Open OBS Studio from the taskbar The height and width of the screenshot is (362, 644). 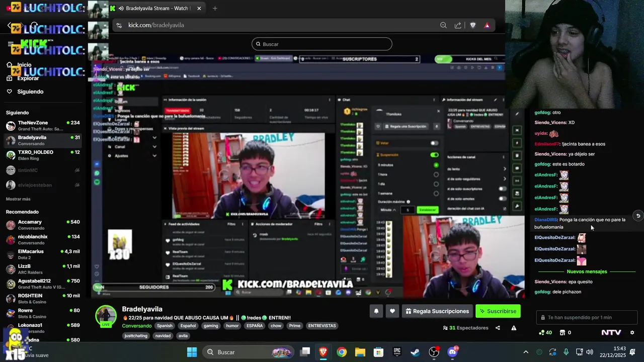point(434,352)
